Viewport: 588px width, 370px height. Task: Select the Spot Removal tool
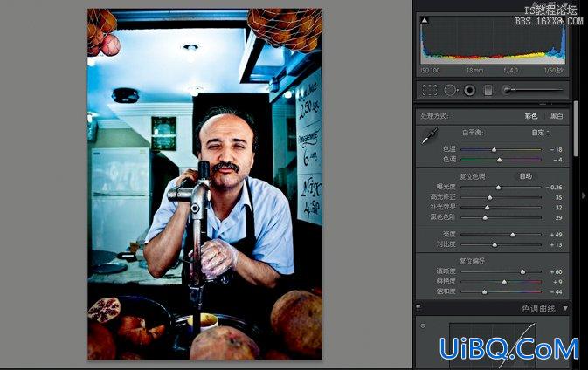450,90
